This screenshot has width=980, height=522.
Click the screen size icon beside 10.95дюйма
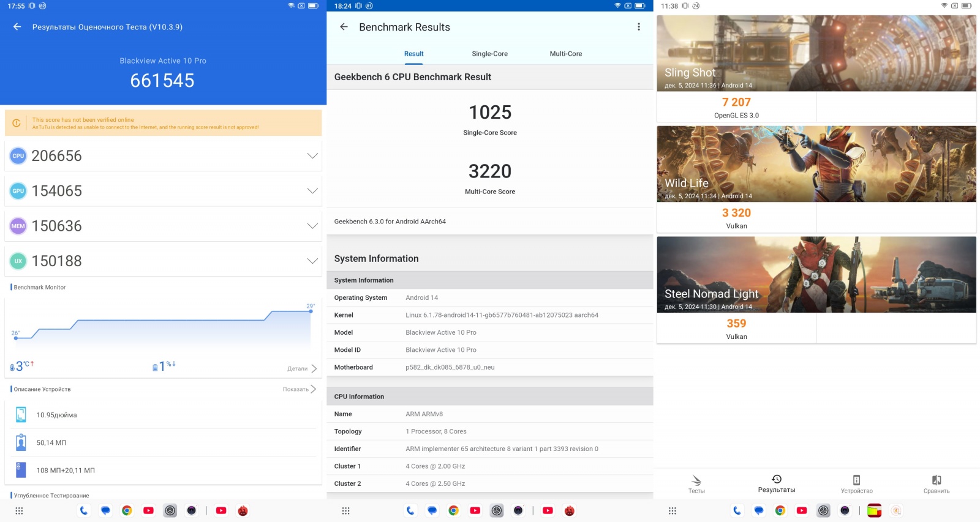pyautogui.click(x=21, y=415)
